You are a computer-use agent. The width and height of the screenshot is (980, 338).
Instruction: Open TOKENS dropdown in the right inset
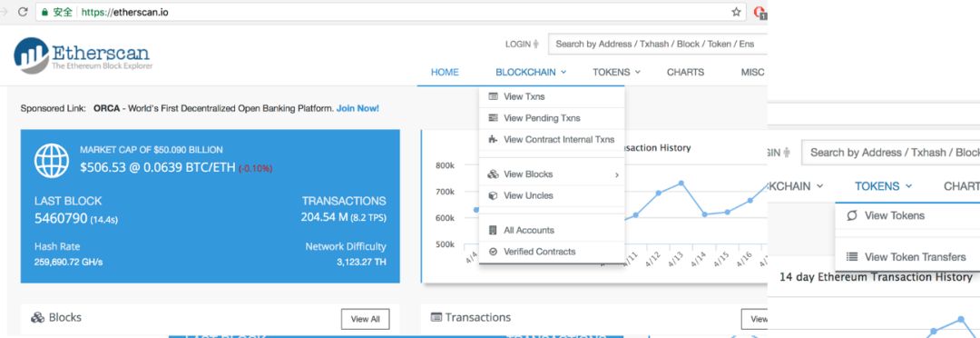[x=883, y=186]
